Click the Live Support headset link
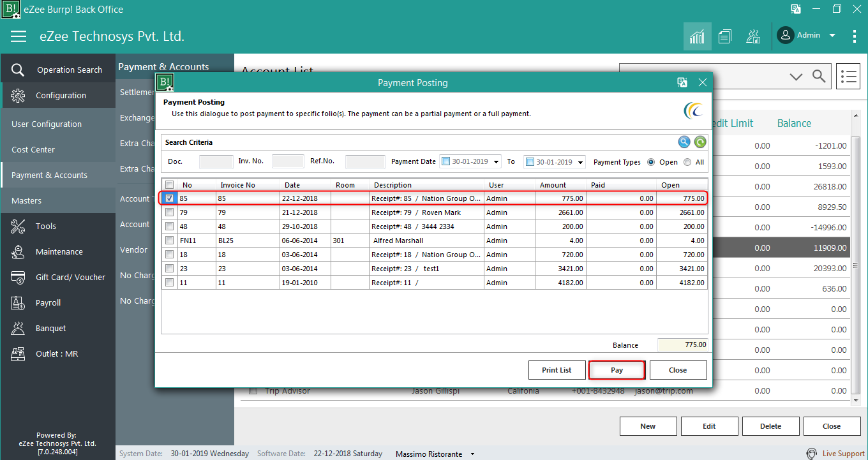The width and height of the screenshot is (868, 460). point(835,454)
